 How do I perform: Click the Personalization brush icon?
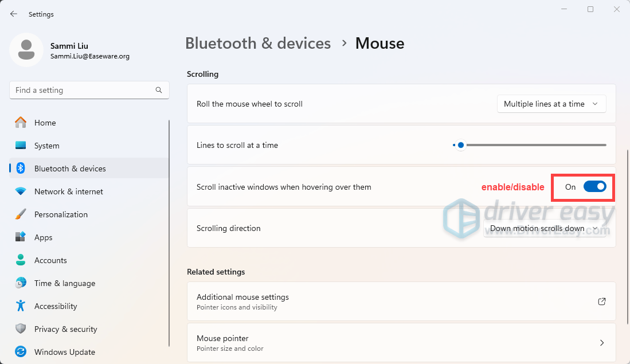click(x=19, y=214)
